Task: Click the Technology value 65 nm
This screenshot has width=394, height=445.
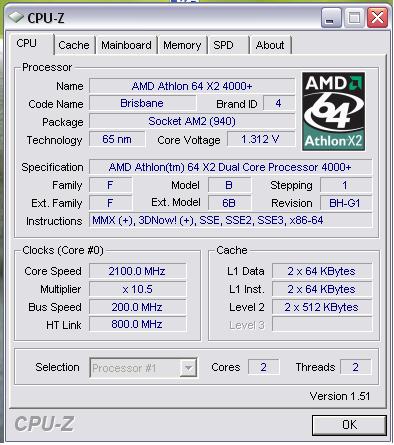Action: click(x=117, y=139)
